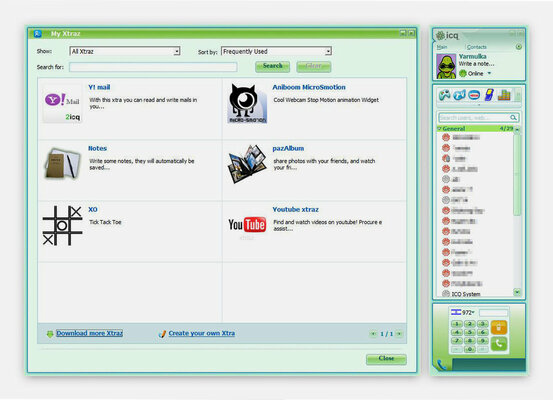
Task: Open the Contacts menu in ICQ
Action: click(476, 47)
